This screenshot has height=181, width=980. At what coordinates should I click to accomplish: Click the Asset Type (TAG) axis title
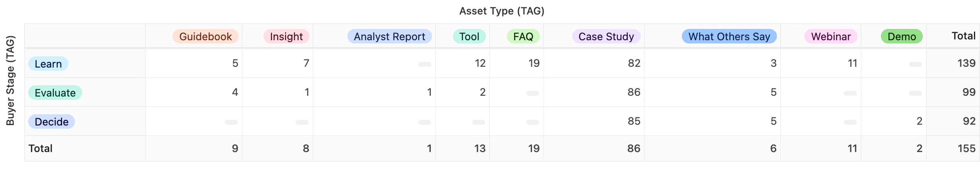[x=502, y=11]
